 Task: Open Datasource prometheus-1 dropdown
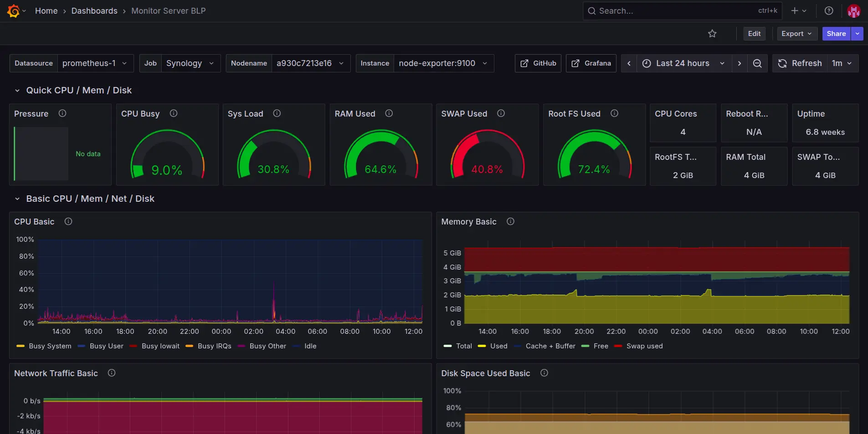[x=96, y=63]
